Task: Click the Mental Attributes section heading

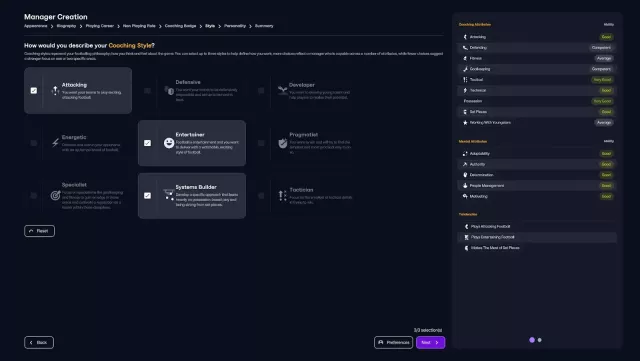Action: 473,141
